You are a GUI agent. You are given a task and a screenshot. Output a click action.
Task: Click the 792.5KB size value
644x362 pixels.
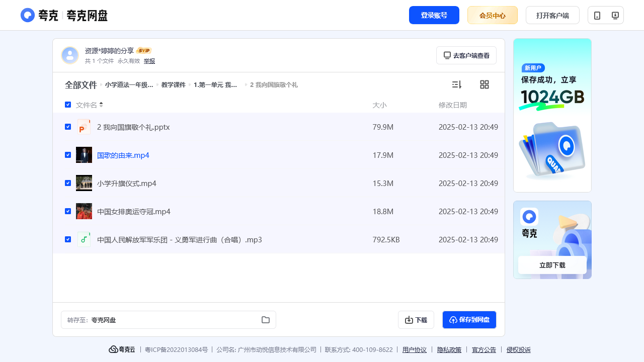click(386, 240)
